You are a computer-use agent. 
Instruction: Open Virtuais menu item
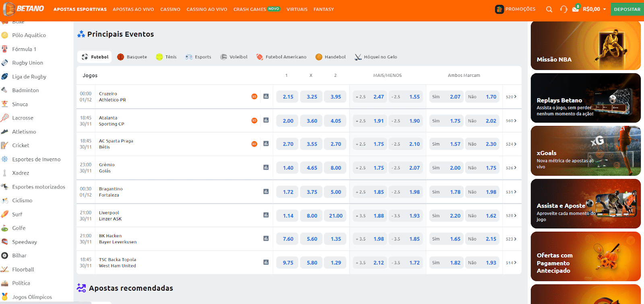click(x=297, y=9)
